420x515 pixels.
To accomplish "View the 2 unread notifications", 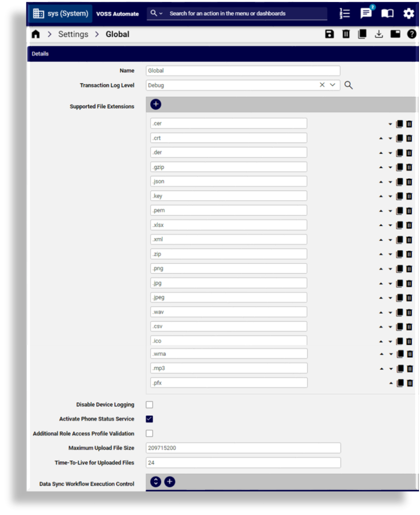I will pyautogui.click(x=366, y=13).
